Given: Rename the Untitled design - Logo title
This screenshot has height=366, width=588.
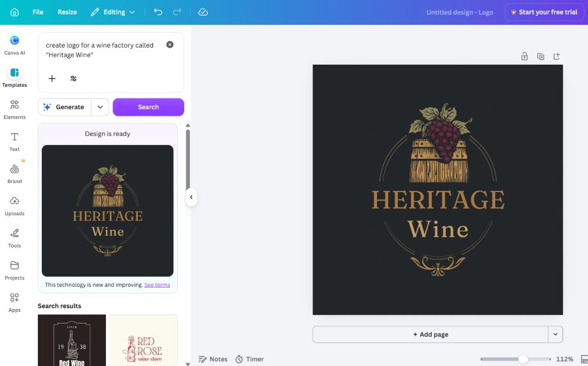Looking at the screenshot, I should (459, 12).
